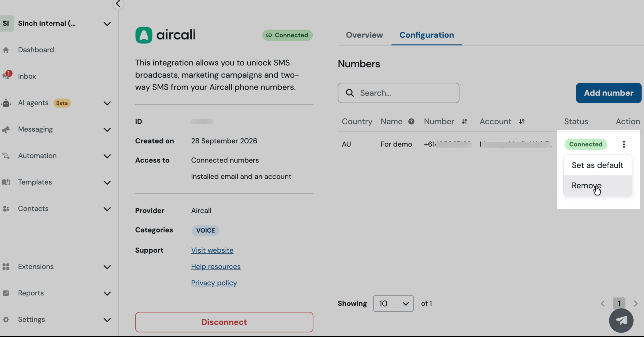Switch to the Overview tab

364,35
